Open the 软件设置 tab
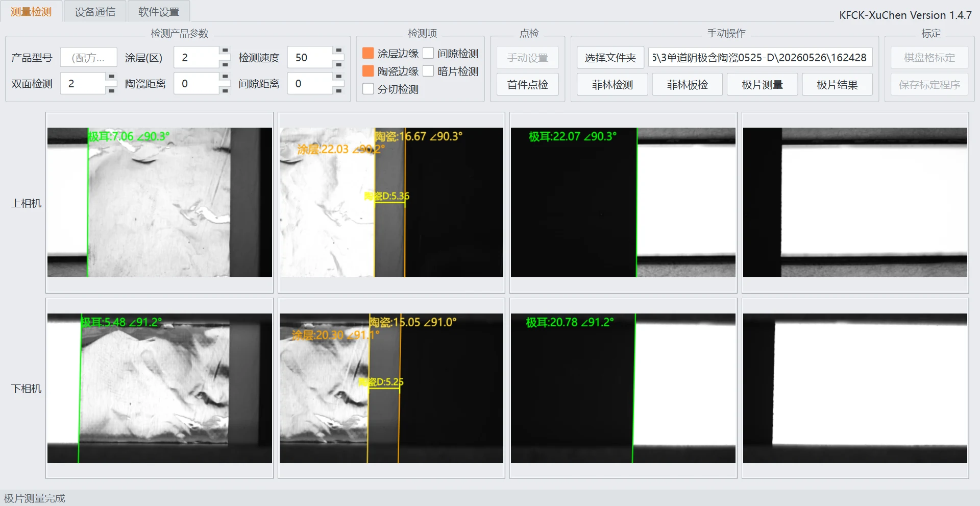980x506 pixels. [159, 11]
